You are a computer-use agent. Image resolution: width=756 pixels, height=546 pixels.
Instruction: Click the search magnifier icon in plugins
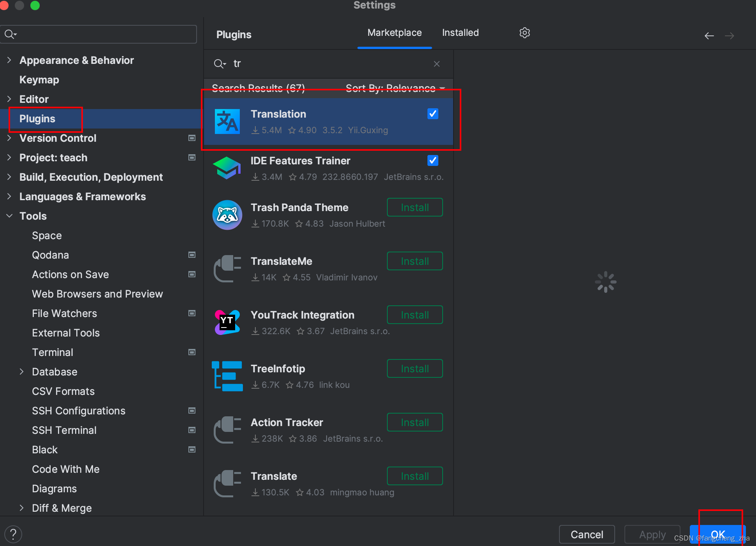(220, 64)
